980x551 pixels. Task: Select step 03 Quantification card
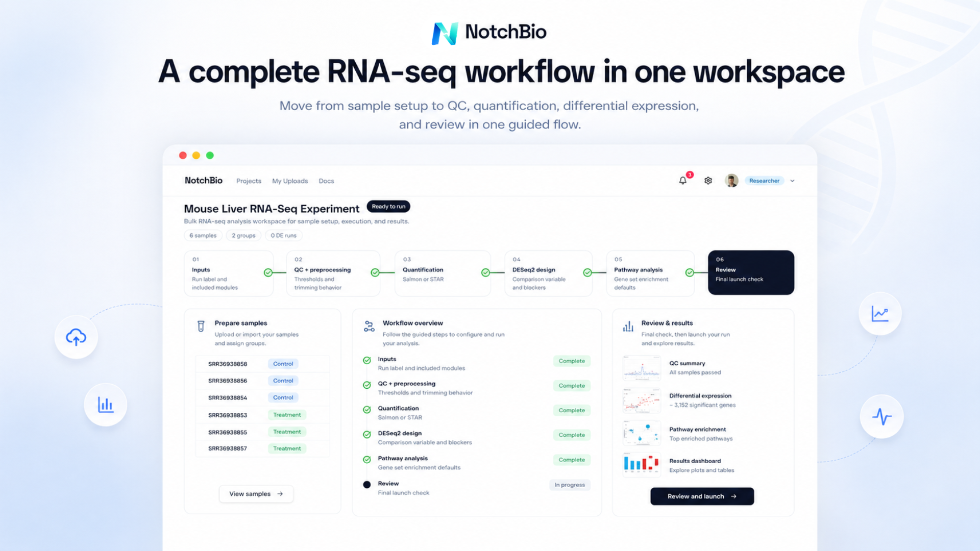click(x=443, y=273)
